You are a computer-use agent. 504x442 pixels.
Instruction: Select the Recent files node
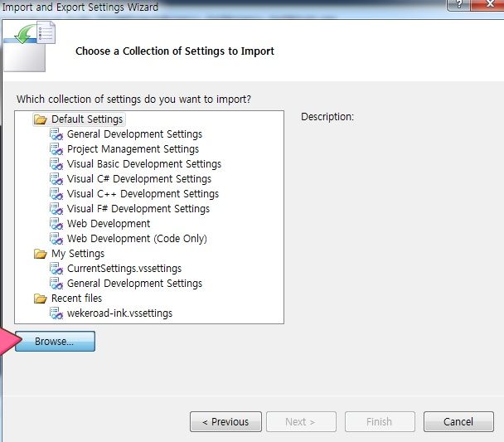pyautogui.click(x=77, y=299)
